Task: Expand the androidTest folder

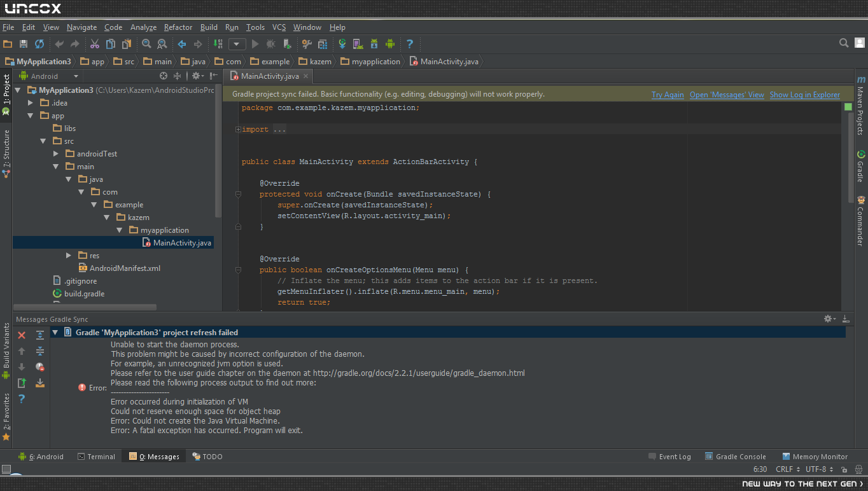Action: tap(56, 153)
